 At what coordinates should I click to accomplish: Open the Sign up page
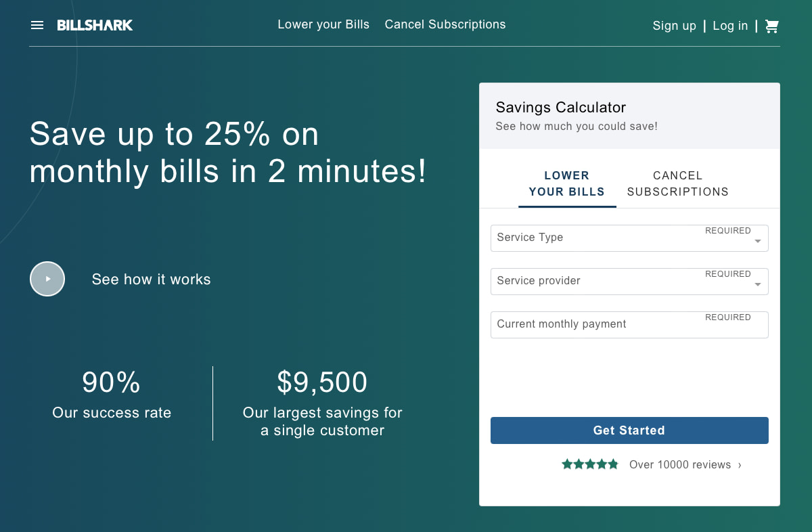click(674, 25)
